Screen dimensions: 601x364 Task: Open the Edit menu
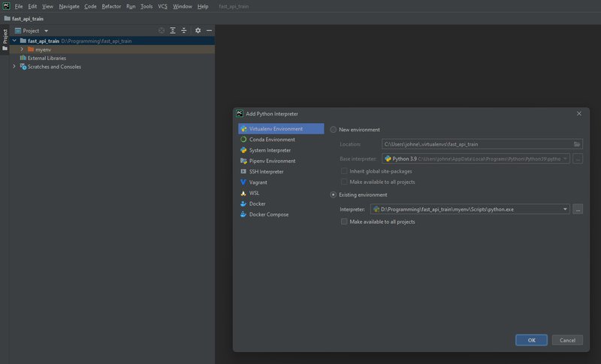tap(32, 6)
